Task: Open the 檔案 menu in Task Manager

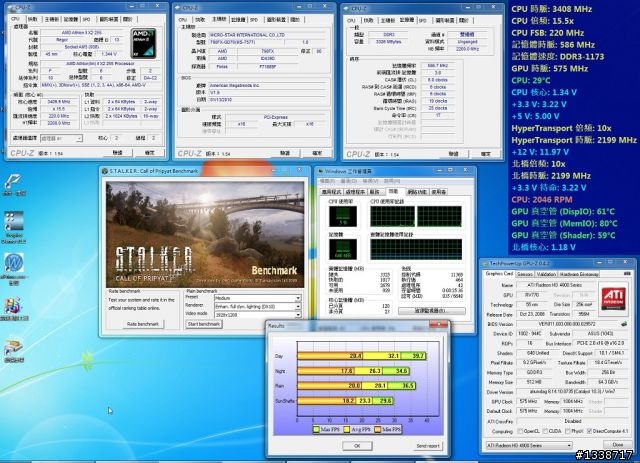Action: 327,181
